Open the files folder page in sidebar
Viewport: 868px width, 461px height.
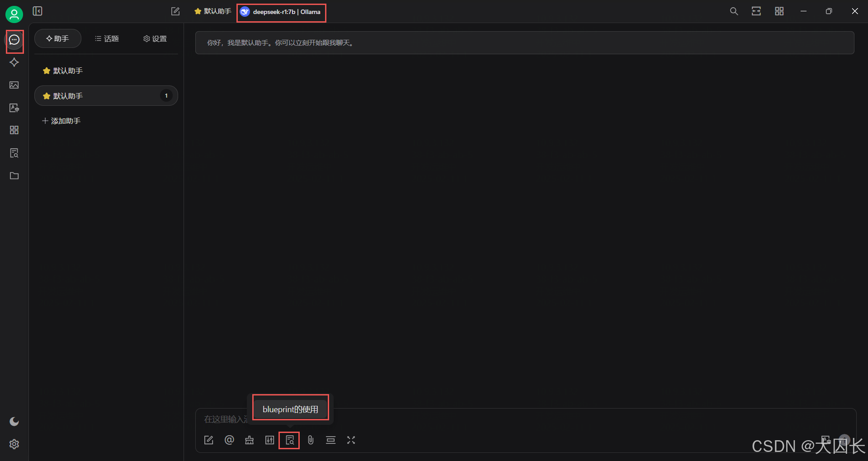(x=14, y=175)
